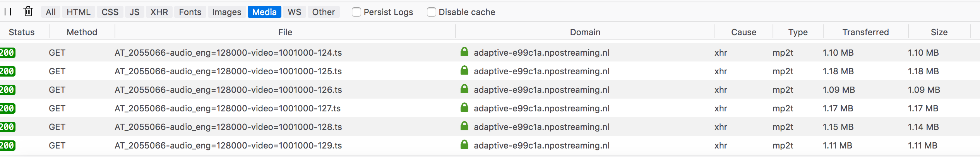Click the lock icon for the 127.ts request
Viewport: 980px width, 157px height.
[464, 108]
